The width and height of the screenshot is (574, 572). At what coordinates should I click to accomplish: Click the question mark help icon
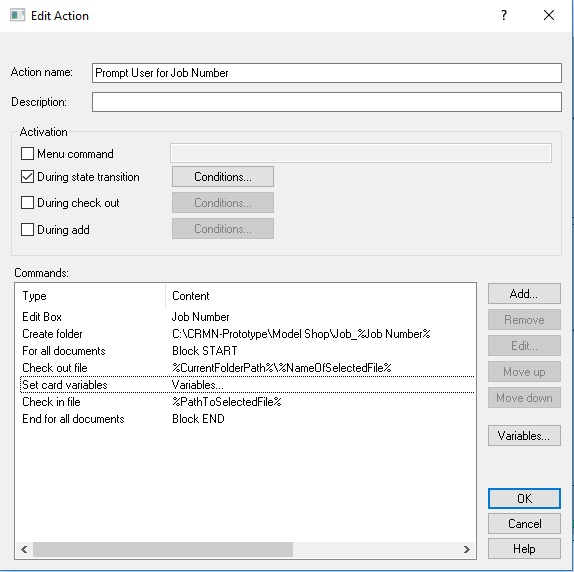coord(504,15)
